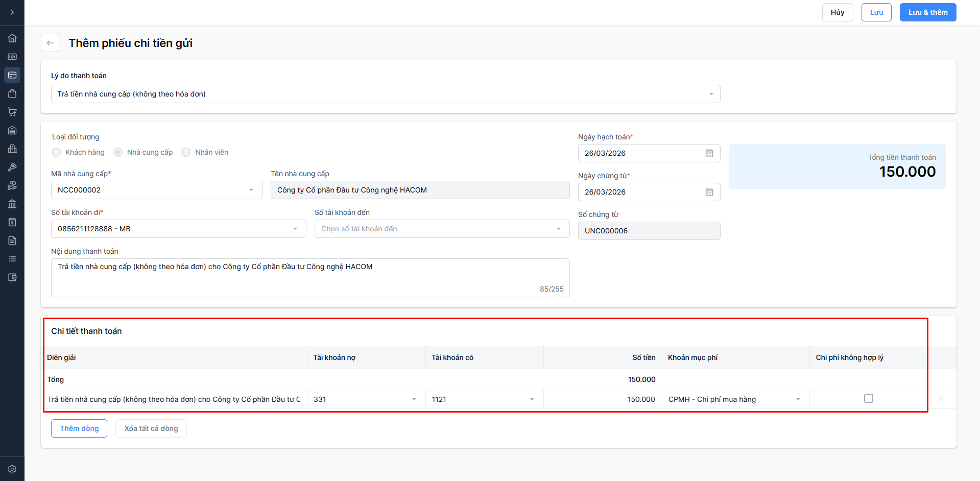Expand the Số tài khoản đến dropdown

click(442, 229)
